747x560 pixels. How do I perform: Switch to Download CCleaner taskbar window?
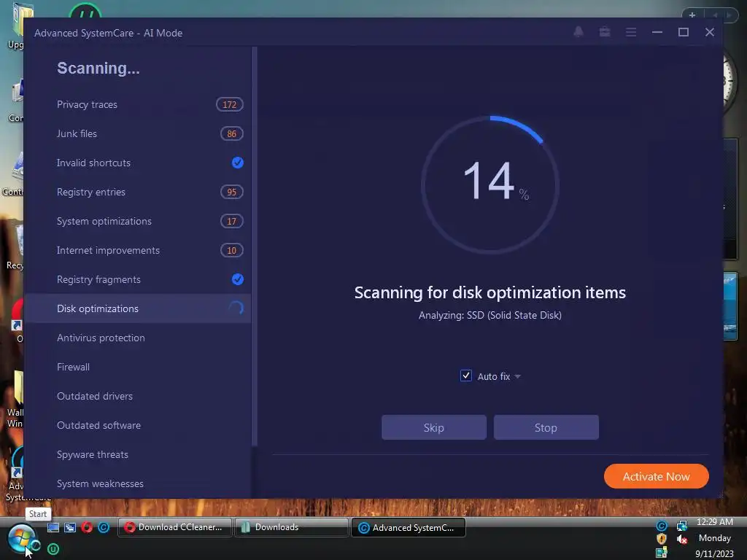pos(175,528)
